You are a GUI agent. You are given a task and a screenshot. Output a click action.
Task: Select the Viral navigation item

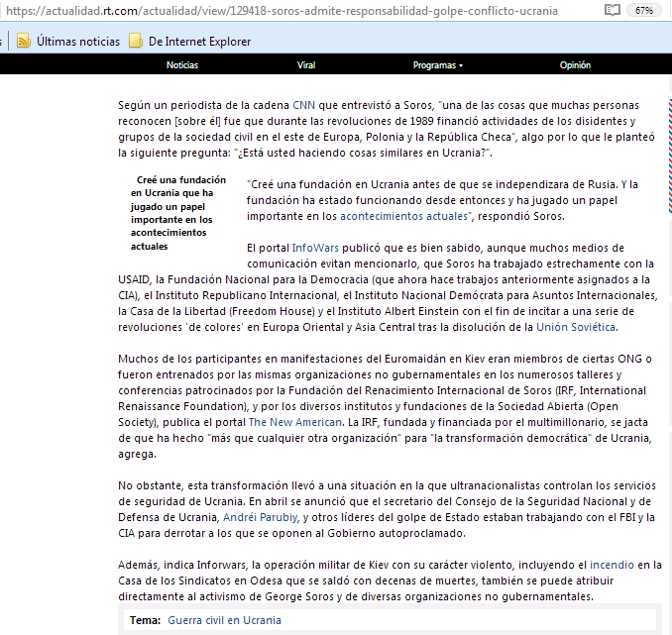(306, 64)
